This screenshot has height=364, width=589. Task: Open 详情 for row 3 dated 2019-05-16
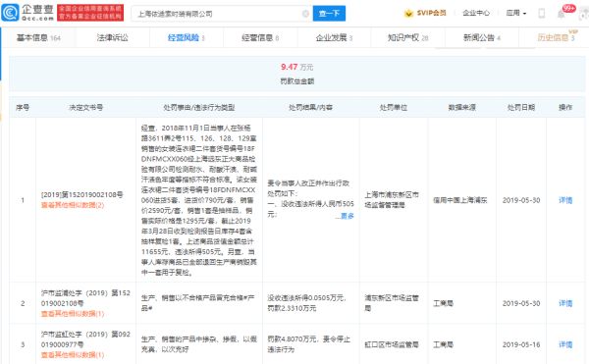[565, 344]
